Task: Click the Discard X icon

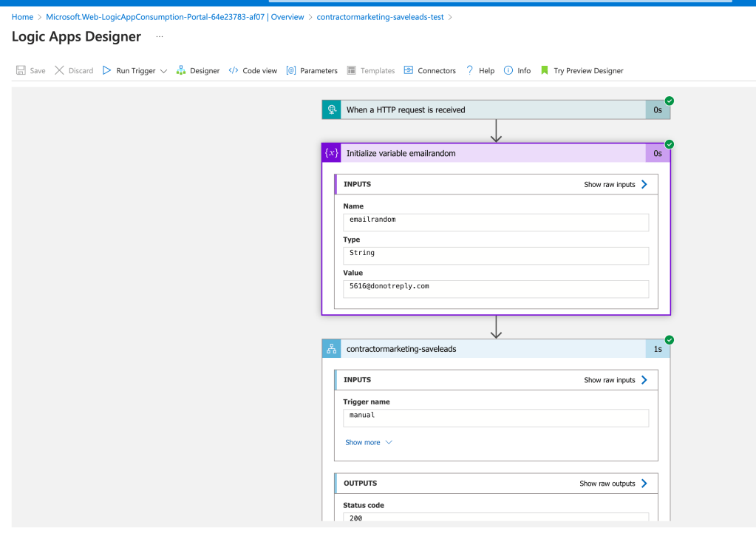Action: pos(59,70)
